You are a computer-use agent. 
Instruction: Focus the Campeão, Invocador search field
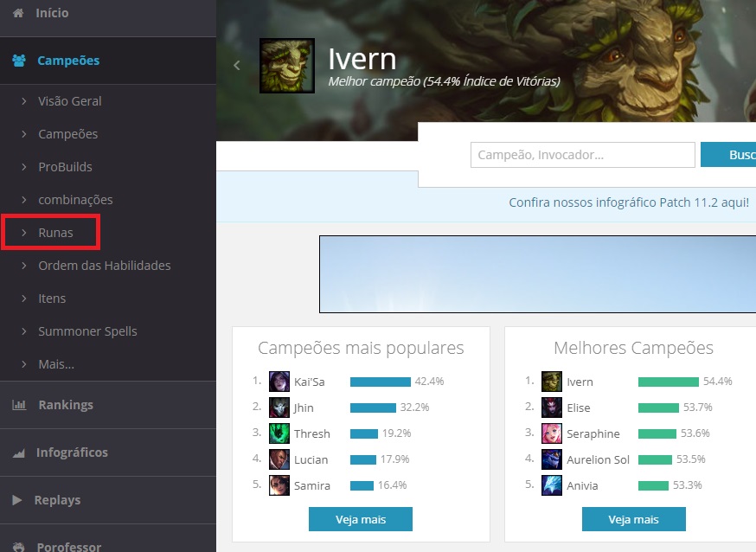tap(582, 155)
